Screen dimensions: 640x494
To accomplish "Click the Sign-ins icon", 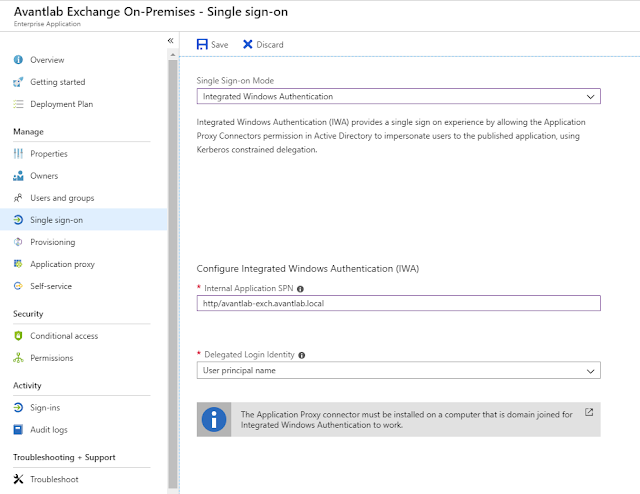I will [x=18, y=407].
